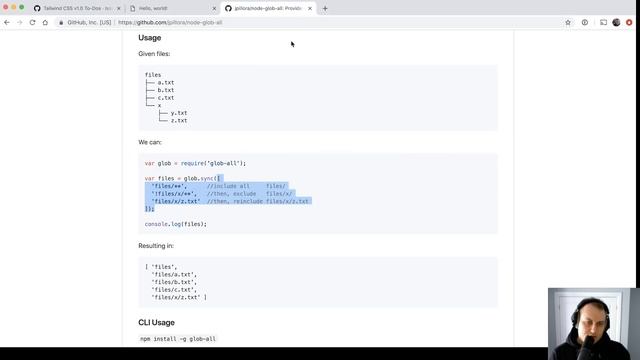
Task: Select the 'files/x/z.txt' pattern in the code
Action: [x=176, y=201]
